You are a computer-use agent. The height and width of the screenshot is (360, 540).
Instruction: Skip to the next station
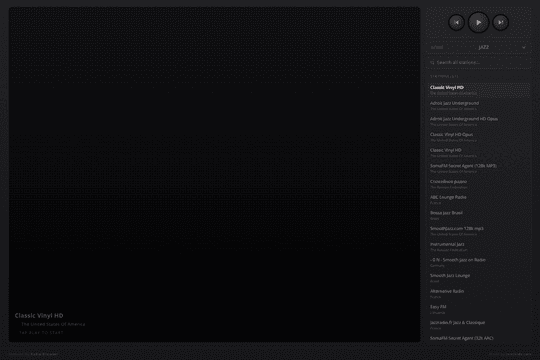[x=500, y=22]
